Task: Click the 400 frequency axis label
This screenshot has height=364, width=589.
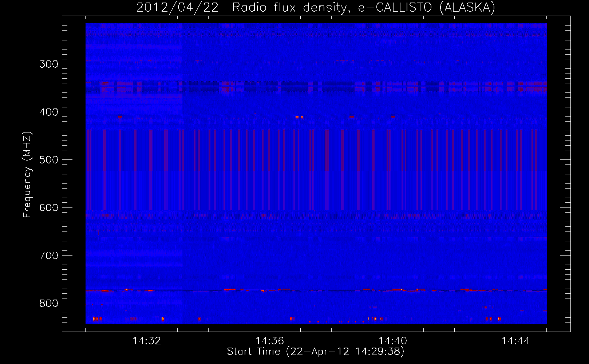Action: (49, 112)
